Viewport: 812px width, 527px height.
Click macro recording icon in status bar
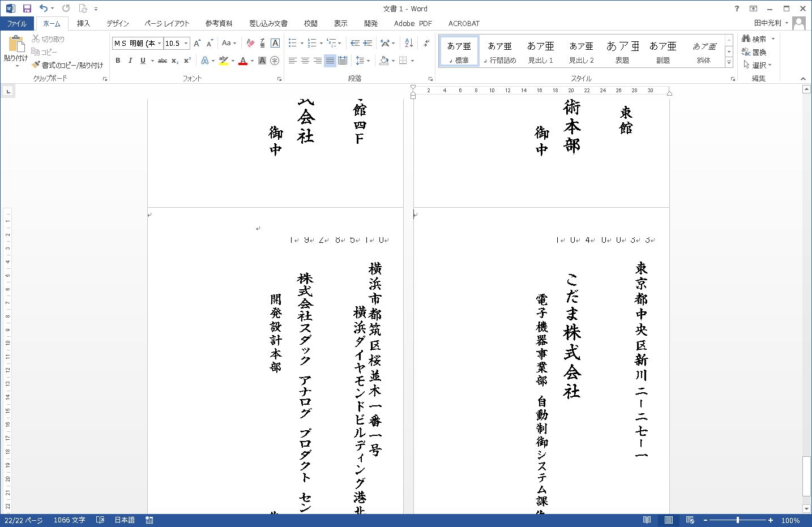pyautogui.click(x=149, y=520)
